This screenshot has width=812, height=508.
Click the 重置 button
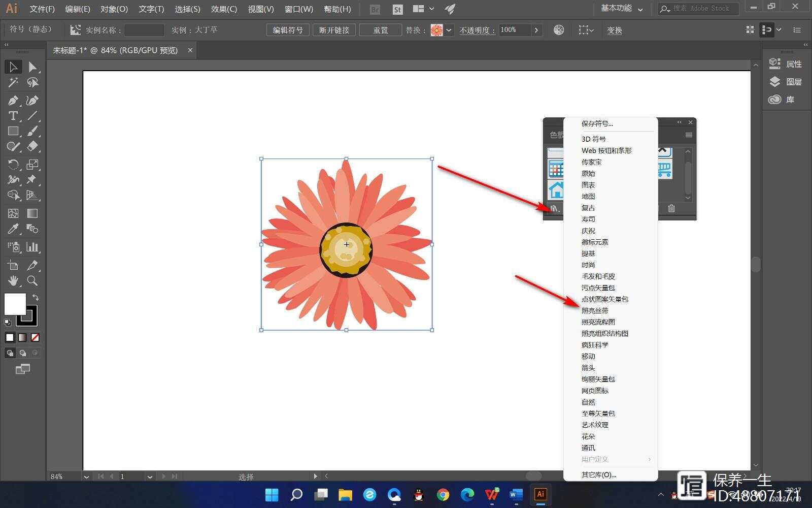point(380,30)
